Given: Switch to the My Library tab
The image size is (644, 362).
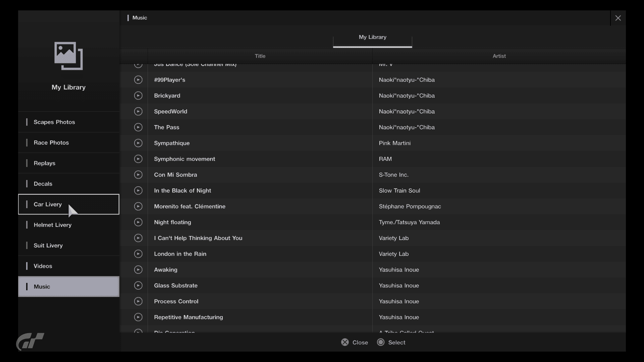Looking at the screenshot, I should [372, 37].
